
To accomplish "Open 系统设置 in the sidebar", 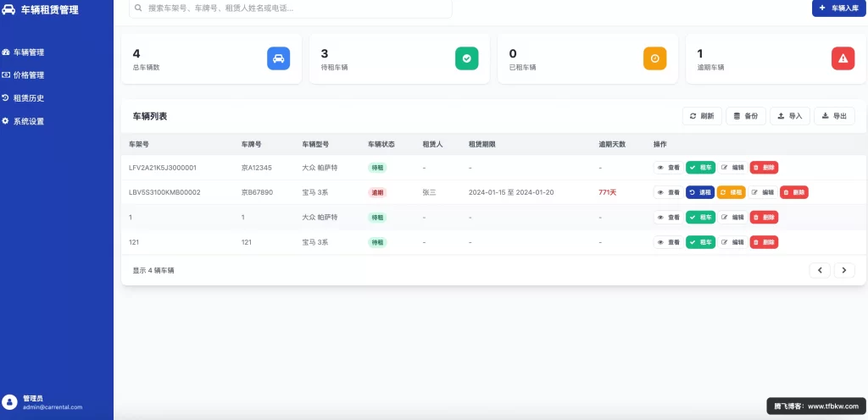I will 23,122.
